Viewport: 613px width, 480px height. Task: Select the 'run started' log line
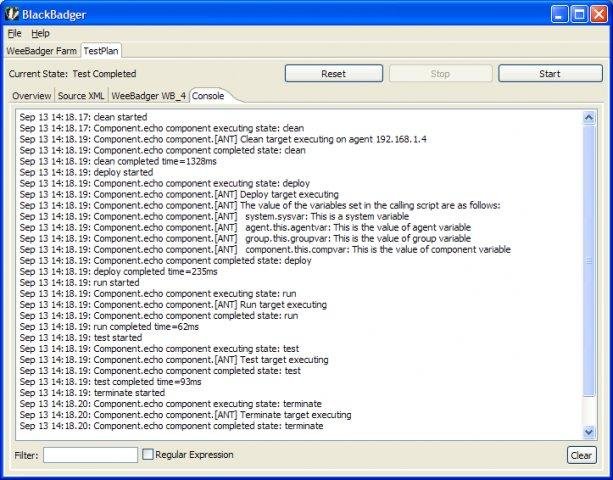click(79, 282)
